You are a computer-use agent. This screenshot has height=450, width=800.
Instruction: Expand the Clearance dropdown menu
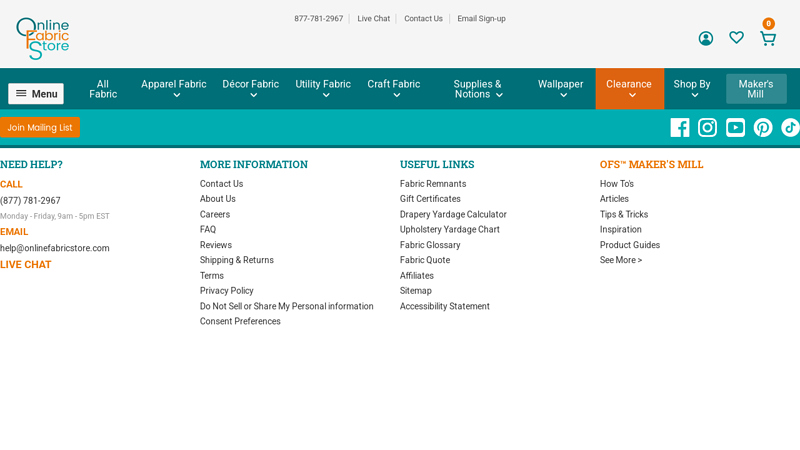point(629,89)
